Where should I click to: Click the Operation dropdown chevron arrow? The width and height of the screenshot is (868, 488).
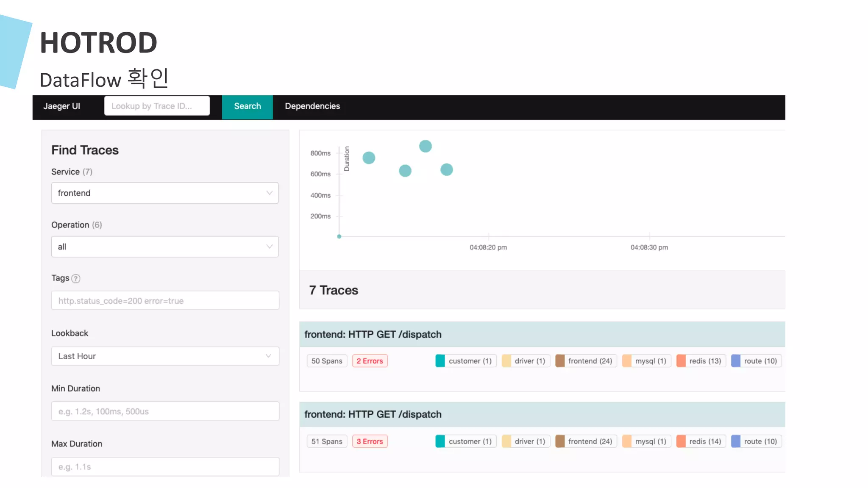(x=269, y=247)
